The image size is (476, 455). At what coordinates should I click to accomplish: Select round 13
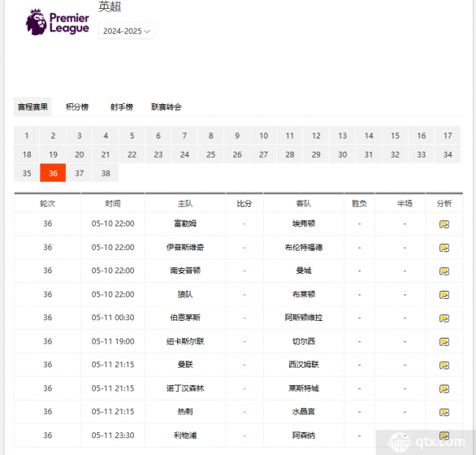point(343,136)
